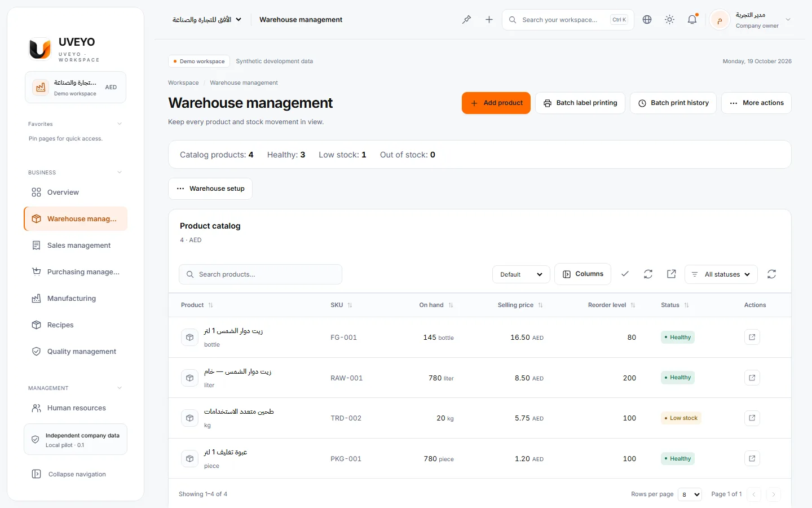The height and width of the screenshot is (508, 812).
Task: Sort by Status column
Action: (675, 305)
